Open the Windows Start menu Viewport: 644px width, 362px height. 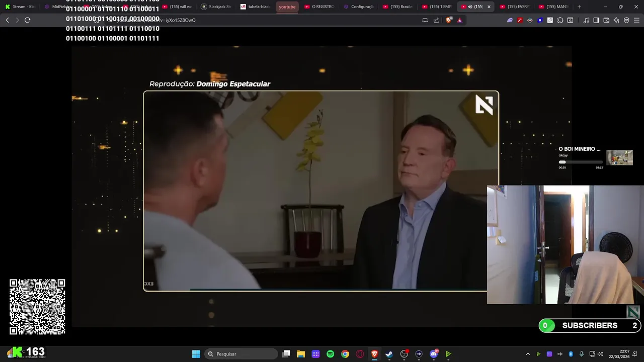(x=196, y=354)
